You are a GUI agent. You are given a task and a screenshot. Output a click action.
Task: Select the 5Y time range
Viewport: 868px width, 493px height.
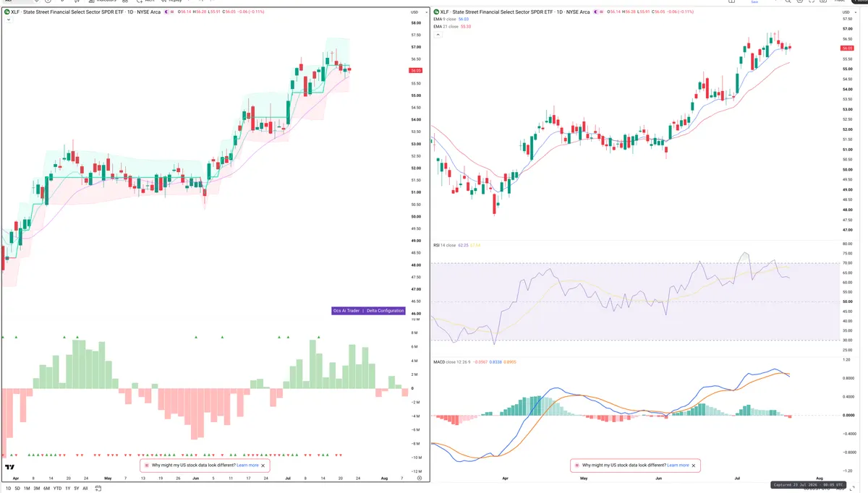coord(77,489)
